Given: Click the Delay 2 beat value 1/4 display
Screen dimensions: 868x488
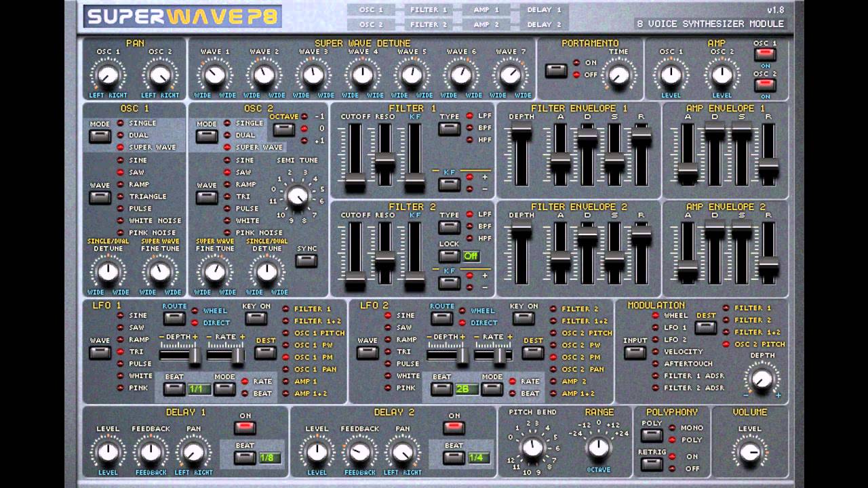Looking at the screenshot, I should click(479, 457).
